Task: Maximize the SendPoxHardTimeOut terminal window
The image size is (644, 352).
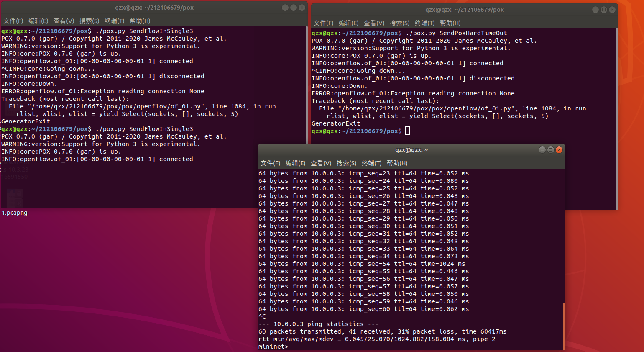Action: point(604,10)
